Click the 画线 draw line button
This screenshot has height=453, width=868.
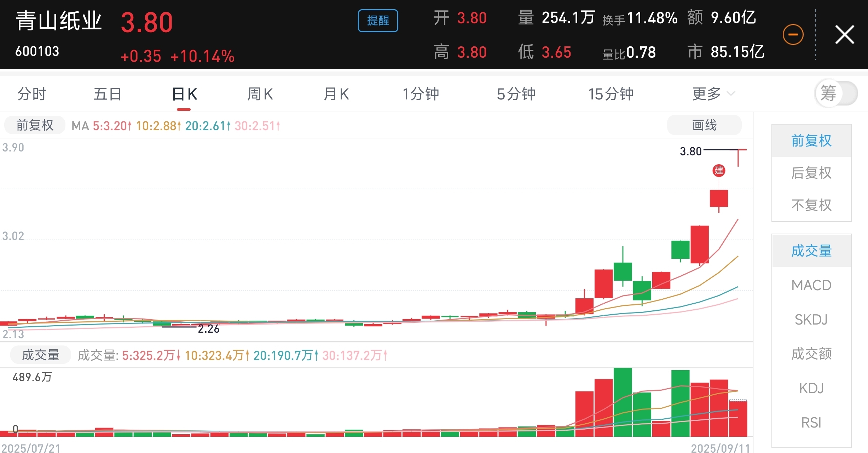coord(704,125)
